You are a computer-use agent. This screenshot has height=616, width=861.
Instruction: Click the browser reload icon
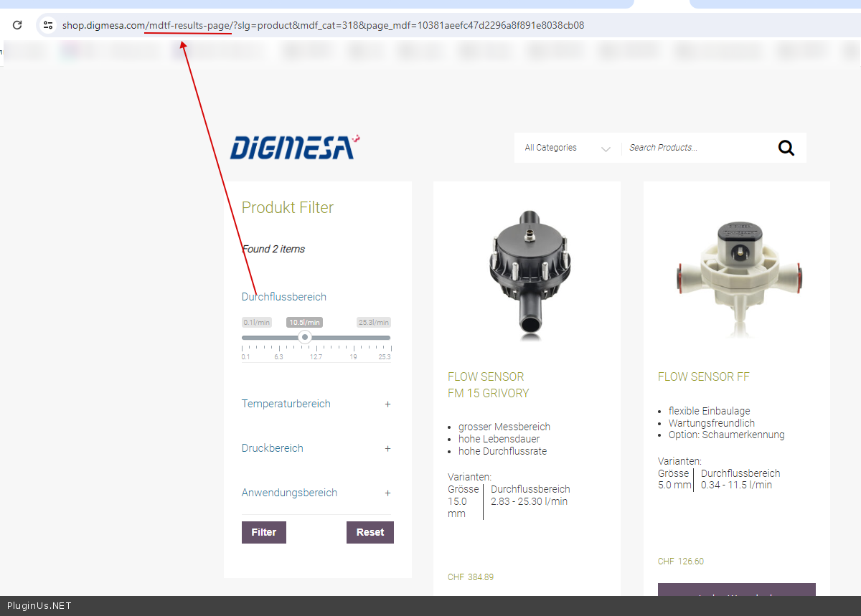[17, 25]
